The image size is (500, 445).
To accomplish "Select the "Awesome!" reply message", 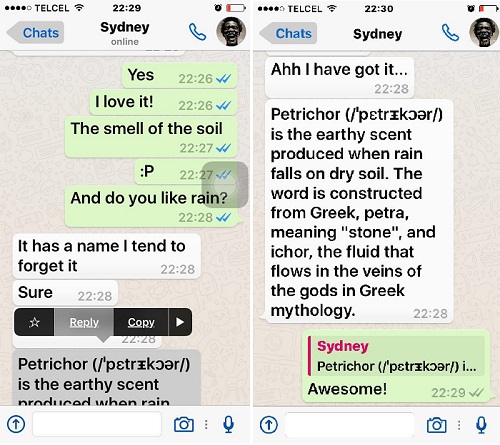I will pos(396,366).
